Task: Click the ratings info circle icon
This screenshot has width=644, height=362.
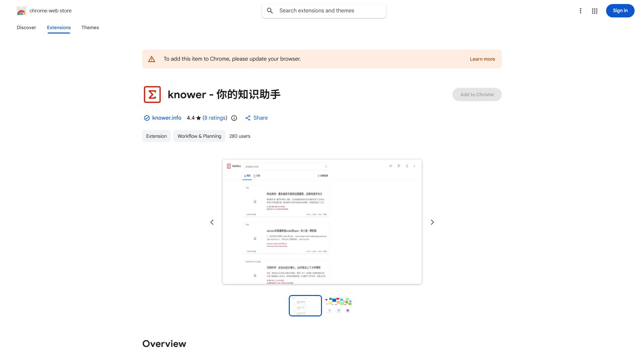Action: 234,118
